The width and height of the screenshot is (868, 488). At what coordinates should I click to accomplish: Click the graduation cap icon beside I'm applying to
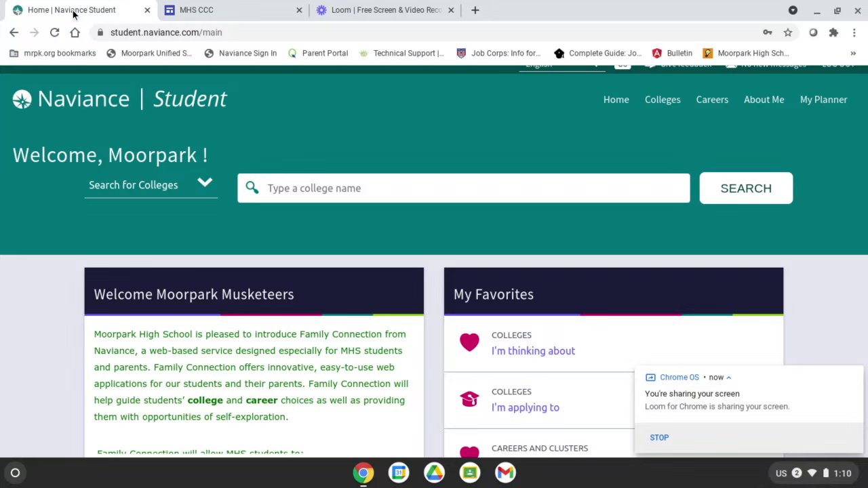point(469,399)
